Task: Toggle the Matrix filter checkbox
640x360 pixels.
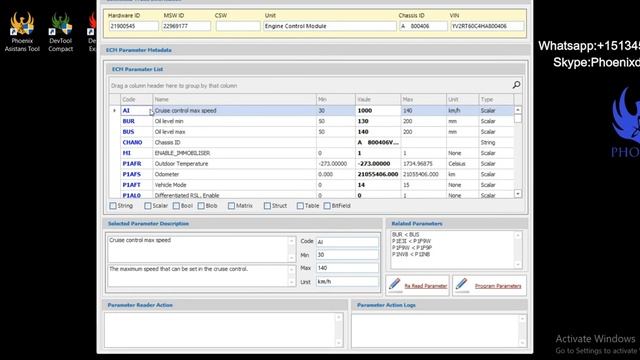Action: (231, 206)
